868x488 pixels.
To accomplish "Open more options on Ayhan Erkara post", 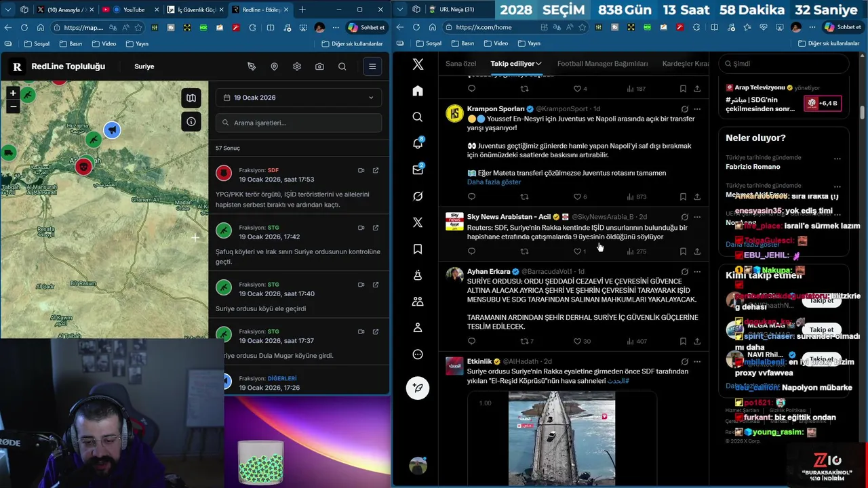I will tap(697, 271).
